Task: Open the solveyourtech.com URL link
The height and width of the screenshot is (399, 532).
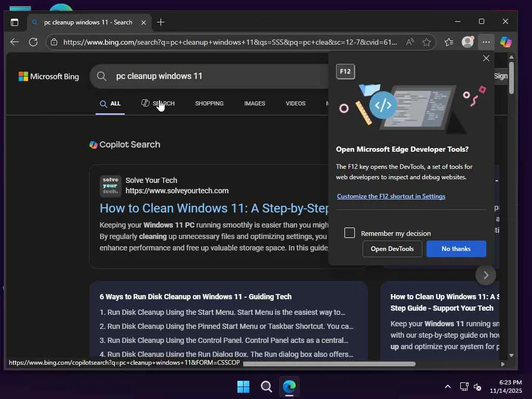Action: click(x=177, y=191)
